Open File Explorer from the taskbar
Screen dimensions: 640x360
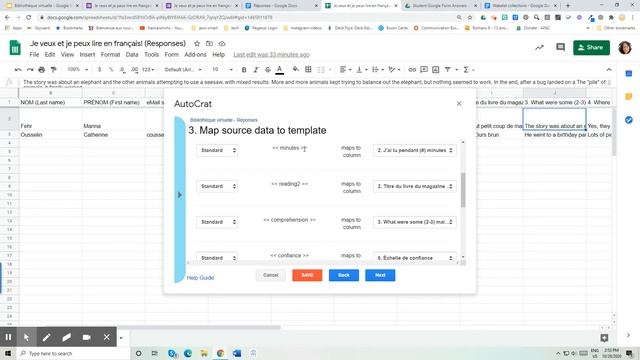click(x=204, y=353)
